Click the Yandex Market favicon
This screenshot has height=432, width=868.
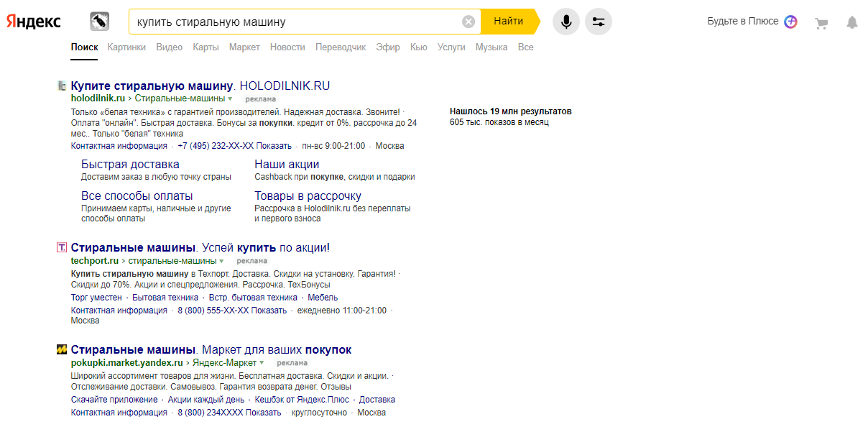tap(61, 350)
